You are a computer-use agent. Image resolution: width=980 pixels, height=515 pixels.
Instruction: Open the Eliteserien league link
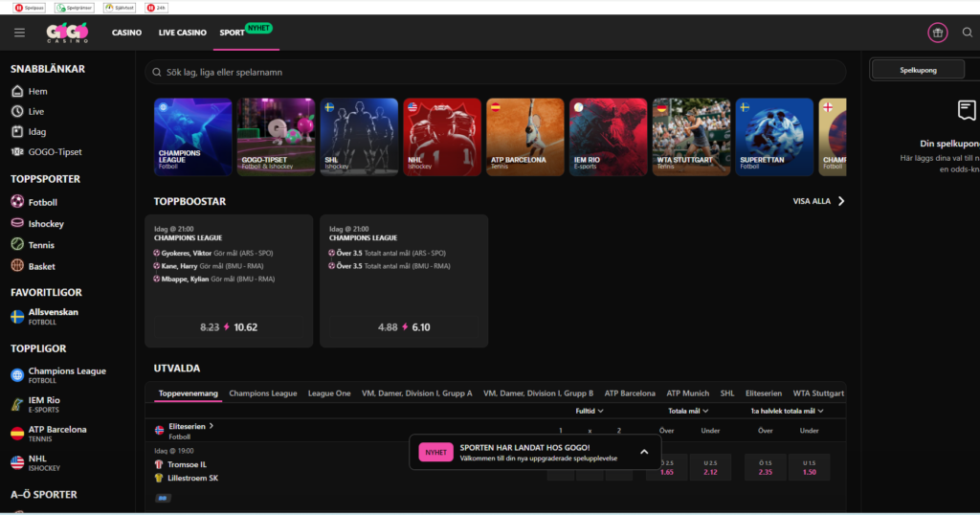pos(190,426)
